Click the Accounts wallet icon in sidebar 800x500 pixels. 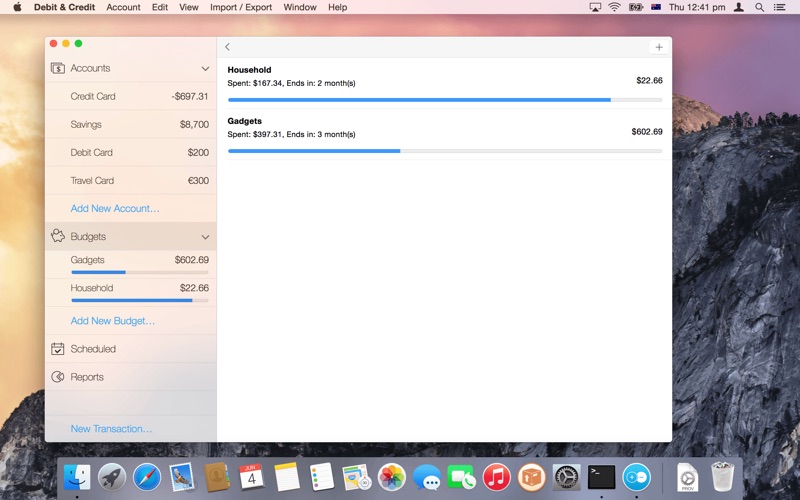click(58, 68)
